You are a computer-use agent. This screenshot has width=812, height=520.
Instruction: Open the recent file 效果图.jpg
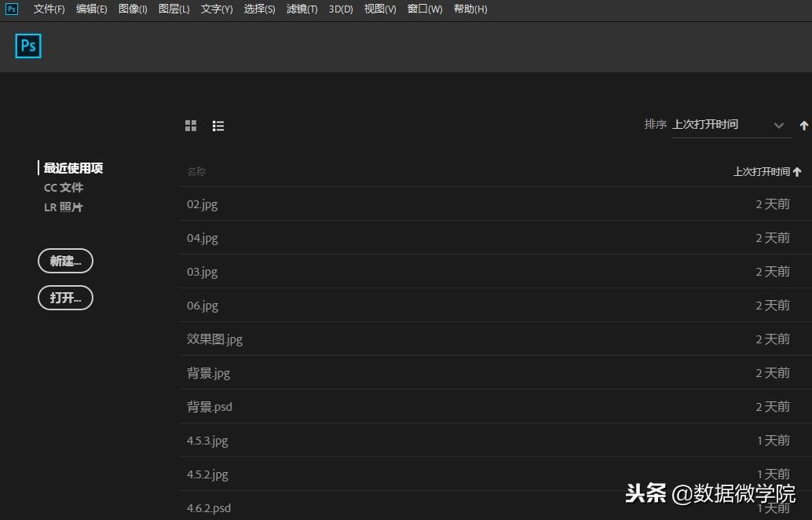(x=214, y=339)
